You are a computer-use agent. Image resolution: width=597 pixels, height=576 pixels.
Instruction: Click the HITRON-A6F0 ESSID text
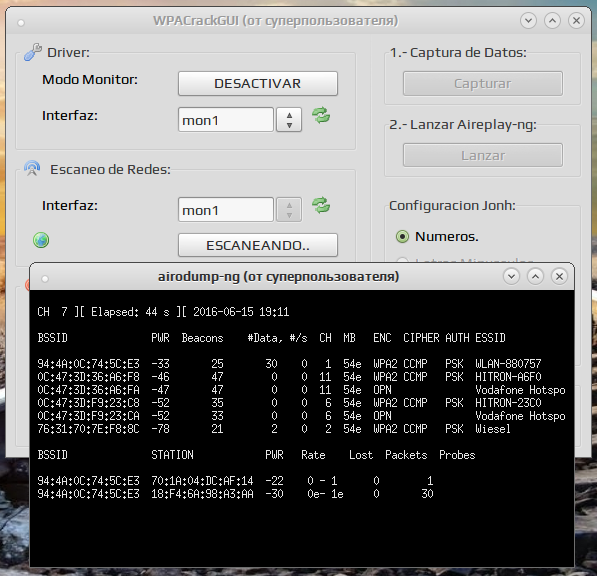pyautogui.click(x=508, y=377)
